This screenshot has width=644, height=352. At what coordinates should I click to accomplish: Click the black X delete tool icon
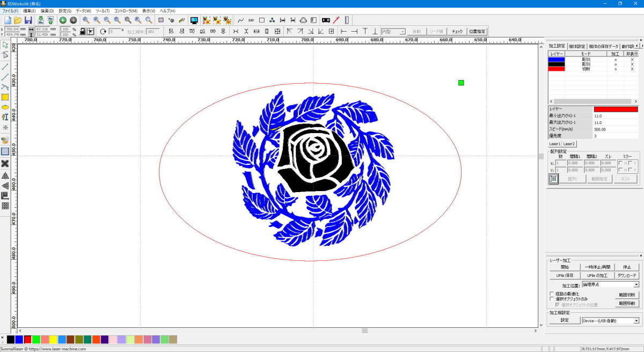(x=5, y=163)
